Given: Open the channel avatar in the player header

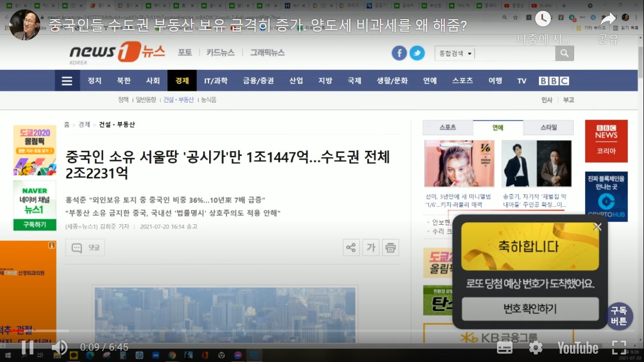Looking at the screenshot, I should click(x=25, y=24).
